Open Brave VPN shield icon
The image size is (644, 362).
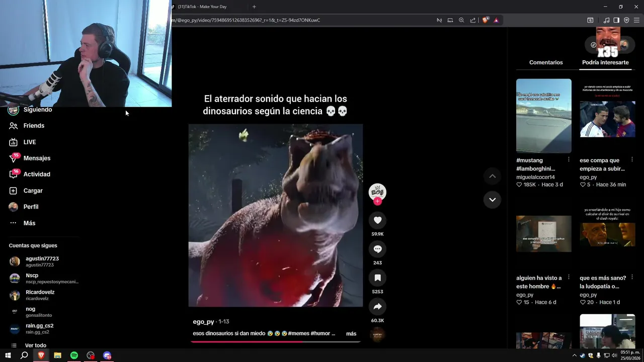pos(626,20)
